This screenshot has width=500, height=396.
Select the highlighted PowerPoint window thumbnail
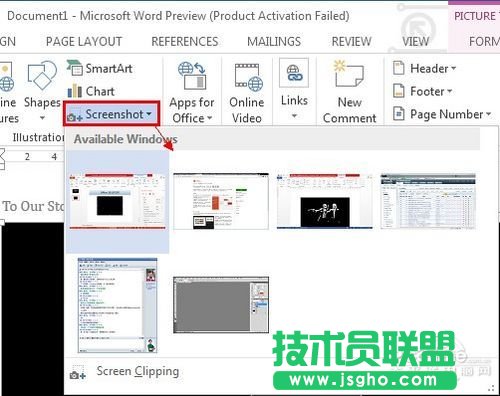click(118, 201)
